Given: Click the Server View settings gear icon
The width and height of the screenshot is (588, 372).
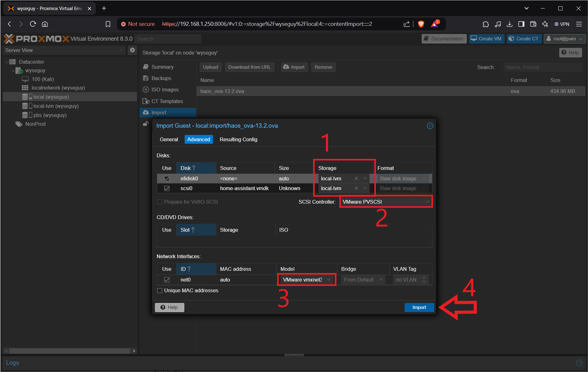Looking at the screenshot, I should [132, 50].
